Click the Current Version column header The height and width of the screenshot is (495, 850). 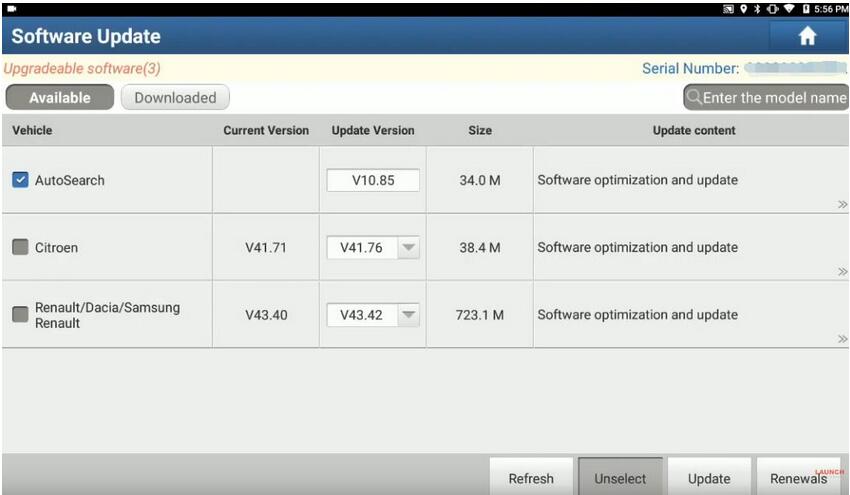pos(266,131)
